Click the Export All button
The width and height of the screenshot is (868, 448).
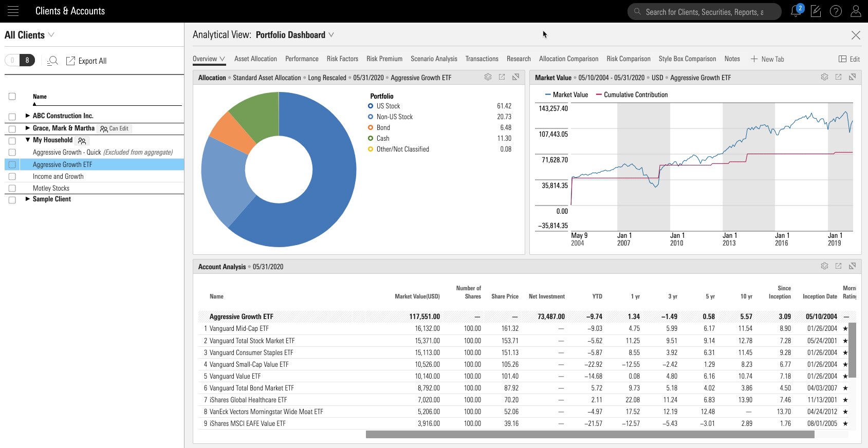coord(86,61)
